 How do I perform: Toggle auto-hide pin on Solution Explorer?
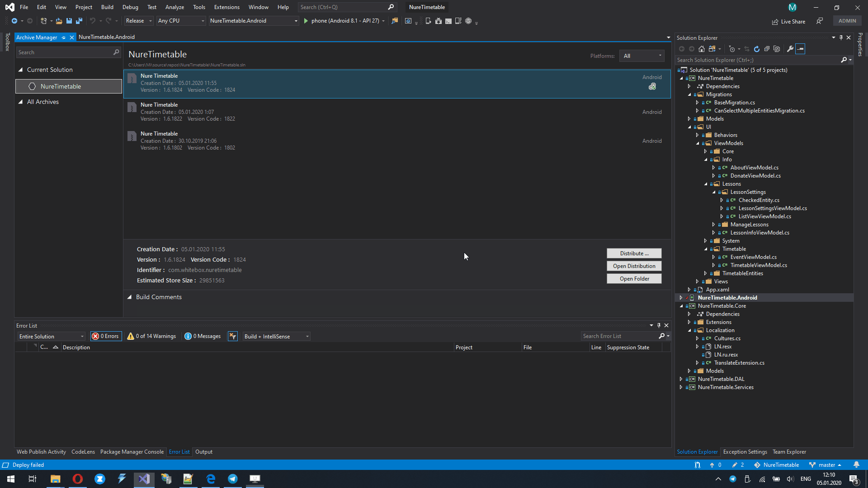[x=841, y=38]
